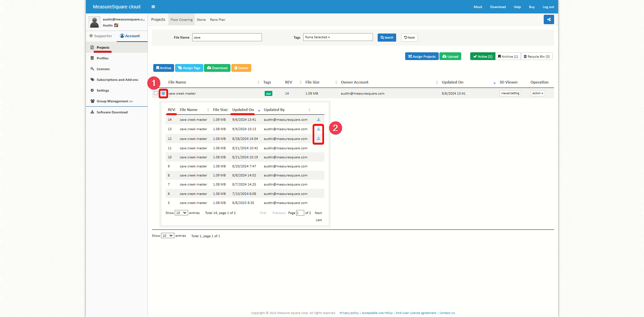Open the bottom projects Show entries dropdown
This screenshot has width=644, height=317.
167,236
